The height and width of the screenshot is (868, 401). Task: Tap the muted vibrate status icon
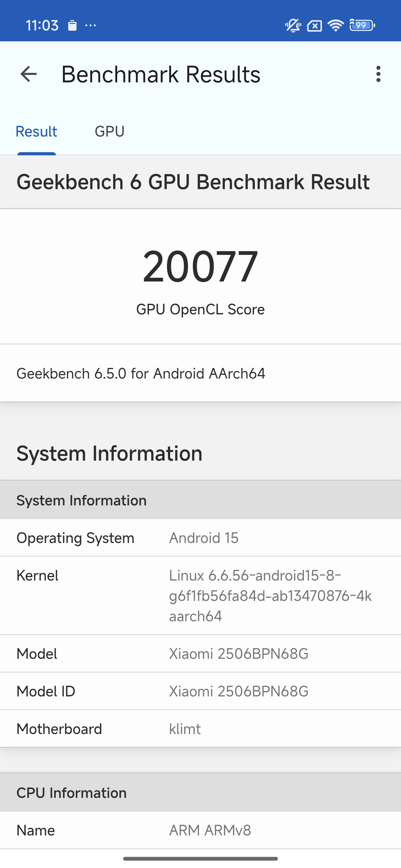(x=293, y=25)
